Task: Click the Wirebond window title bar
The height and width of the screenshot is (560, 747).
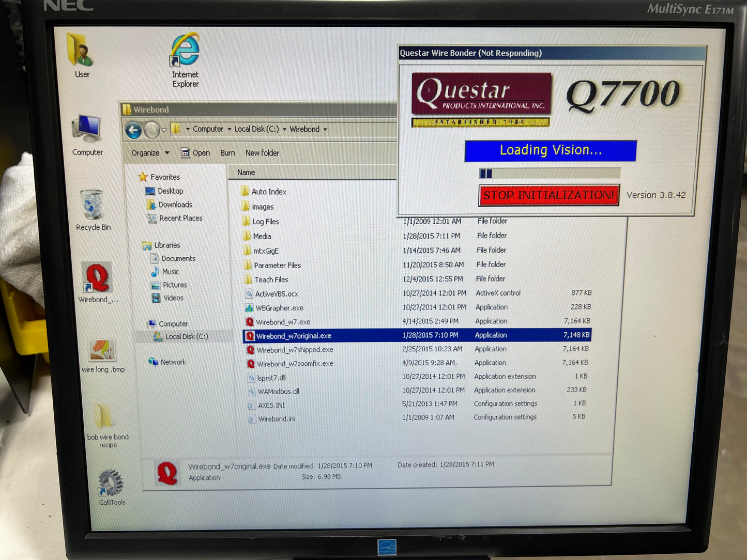Action: tap(260, 110)
